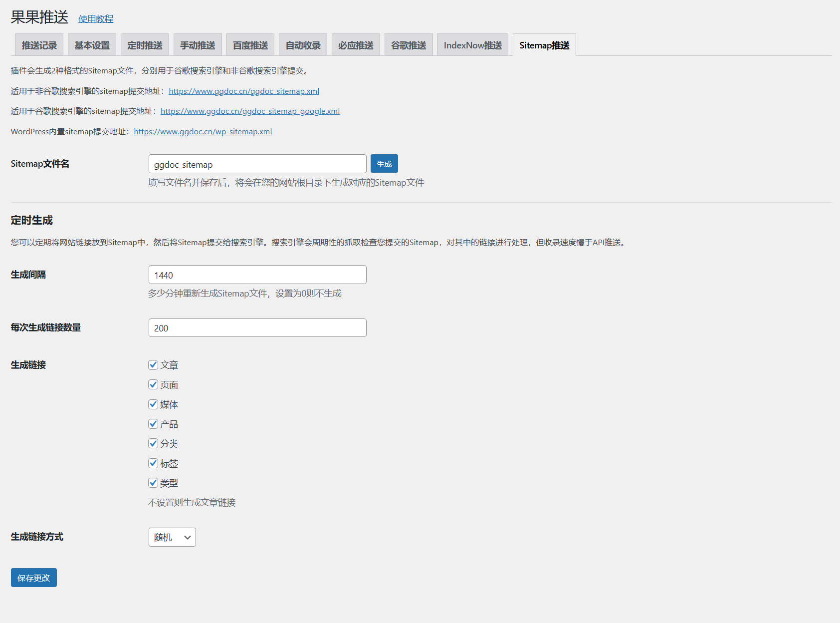The image size is (840, 623).
Task: Toggle the 页面 checkbox
Action: click(153, 384)
